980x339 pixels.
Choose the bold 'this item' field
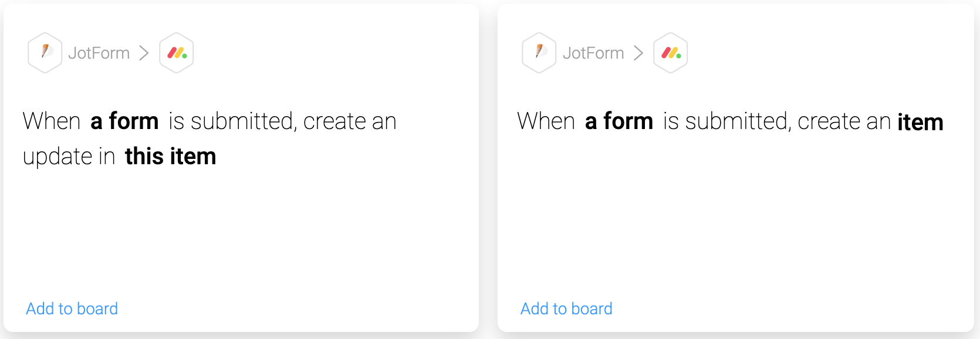point(171,157)
